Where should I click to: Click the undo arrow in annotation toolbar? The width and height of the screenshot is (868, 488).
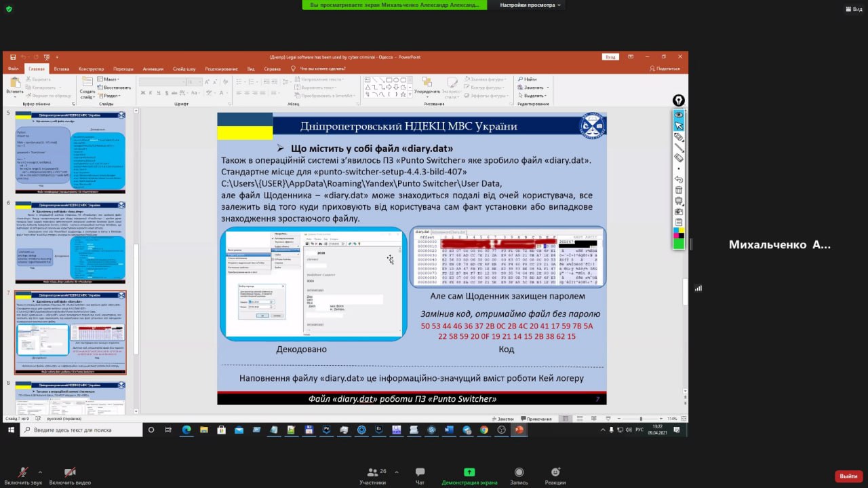coord(678,179)
